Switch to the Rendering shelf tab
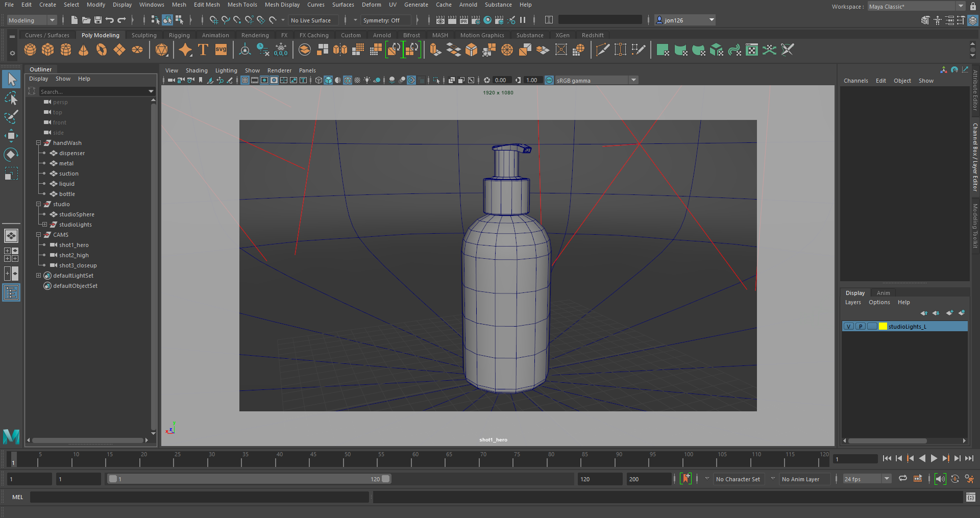 click(255, 35)
